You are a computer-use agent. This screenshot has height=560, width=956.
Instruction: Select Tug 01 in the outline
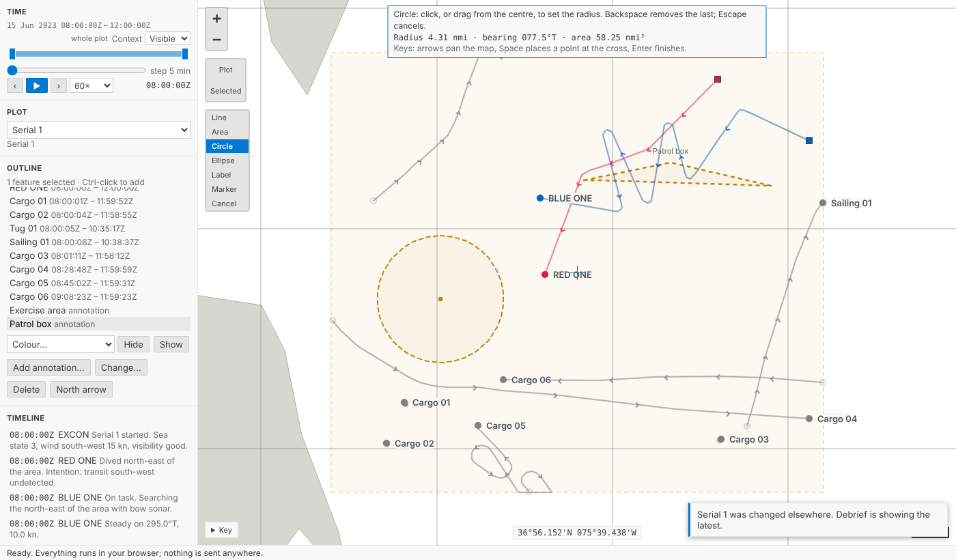click(x=98, y=229)
